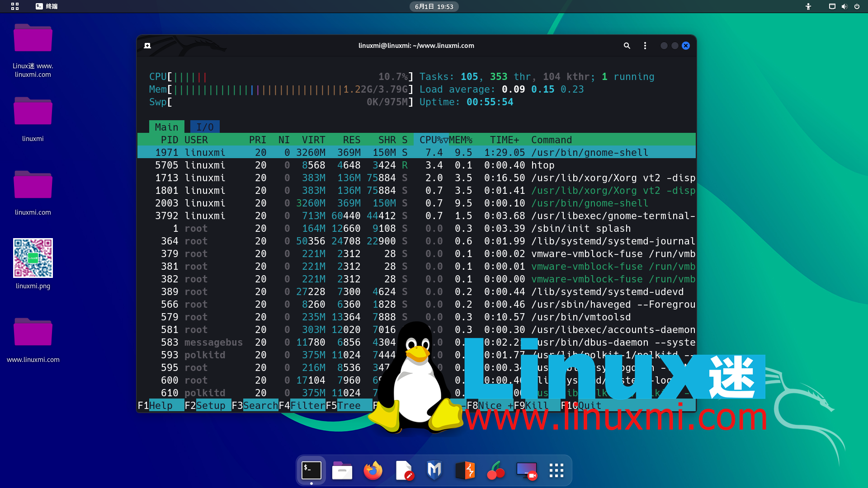The height and width of the screenshot is (488, 868).
Task: Launch Cherrytree from the dock
Action: (495, 470)
